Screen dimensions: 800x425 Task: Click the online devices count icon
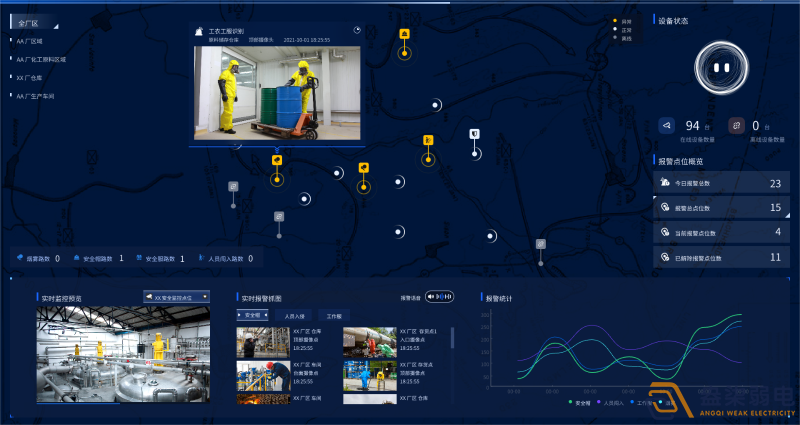point(667,126)
